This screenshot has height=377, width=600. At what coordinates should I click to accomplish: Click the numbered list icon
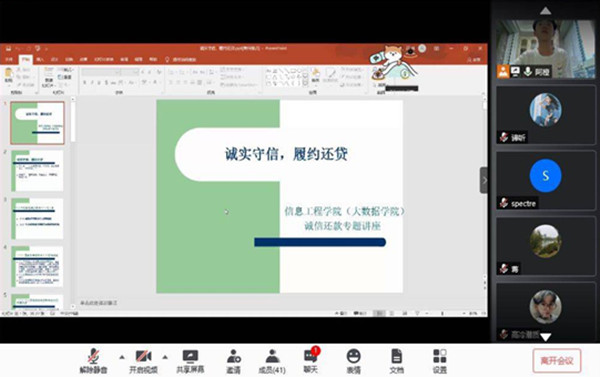(x=183, y=72)
